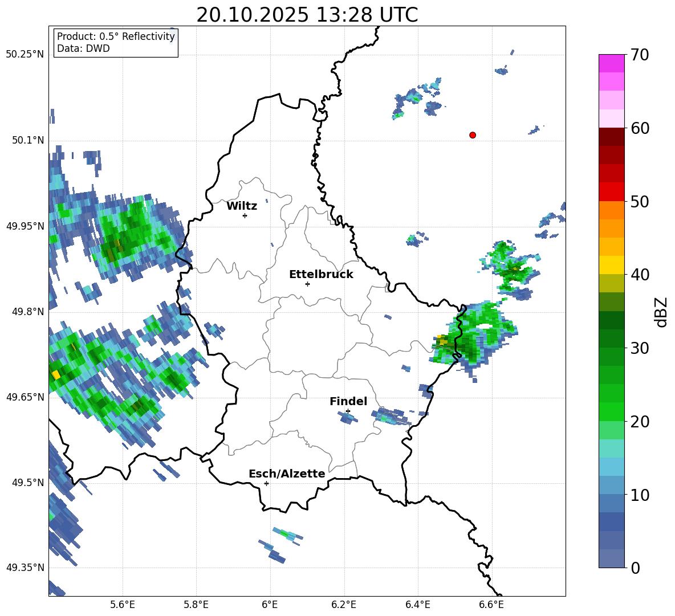Click the 6°E longitude tick label
The image size is (675, 616).
tap(270, 605)
